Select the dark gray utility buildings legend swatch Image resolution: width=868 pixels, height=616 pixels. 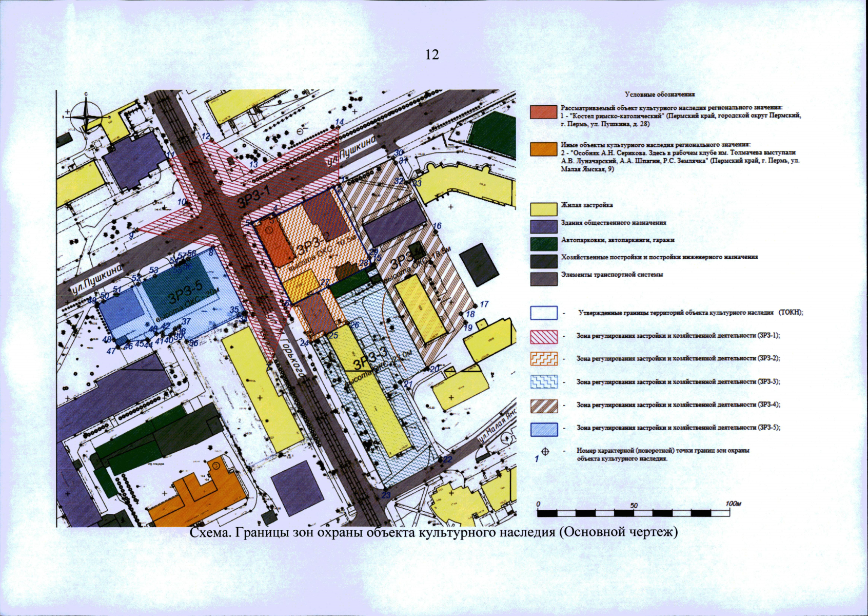544,261
